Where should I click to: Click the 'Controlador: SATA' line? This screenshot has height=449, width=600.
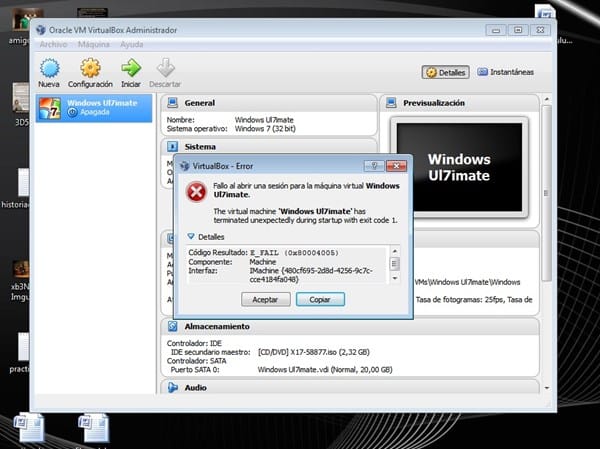[x=197, y=361]
